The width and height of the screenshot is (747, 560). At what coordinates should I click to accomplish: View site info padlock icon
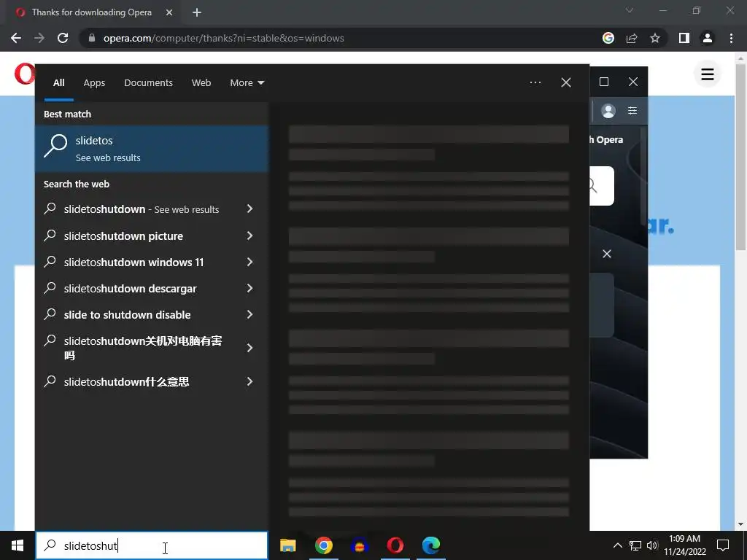click(x=92, y=38)
